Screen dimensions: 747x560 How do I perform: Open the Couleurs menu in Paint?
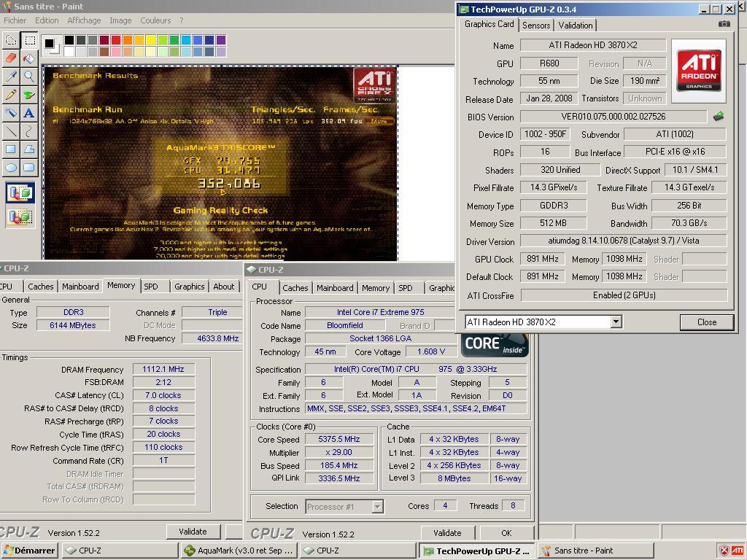(155, 20)
